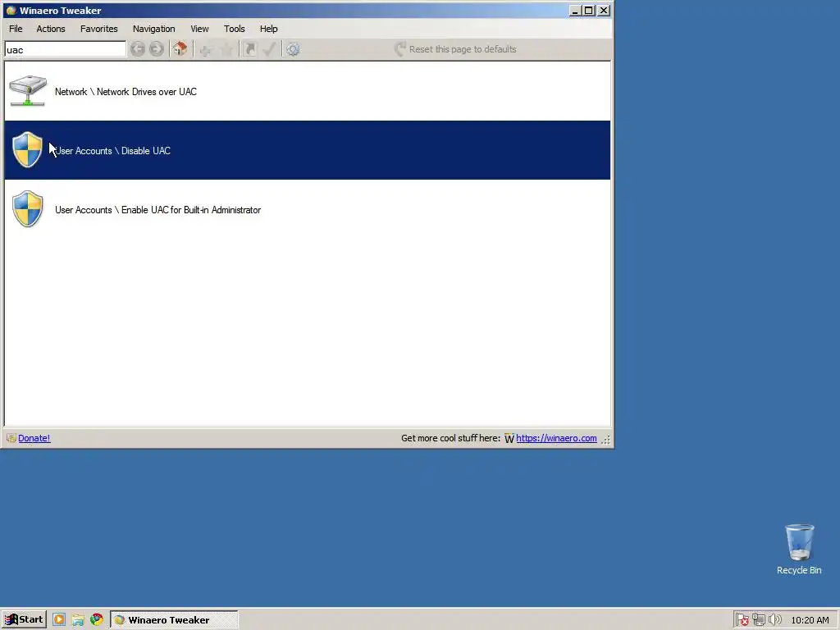The height and width of the screenshot is (630, 840).
Task: Click the network tray icon
Action: [759, 620]
